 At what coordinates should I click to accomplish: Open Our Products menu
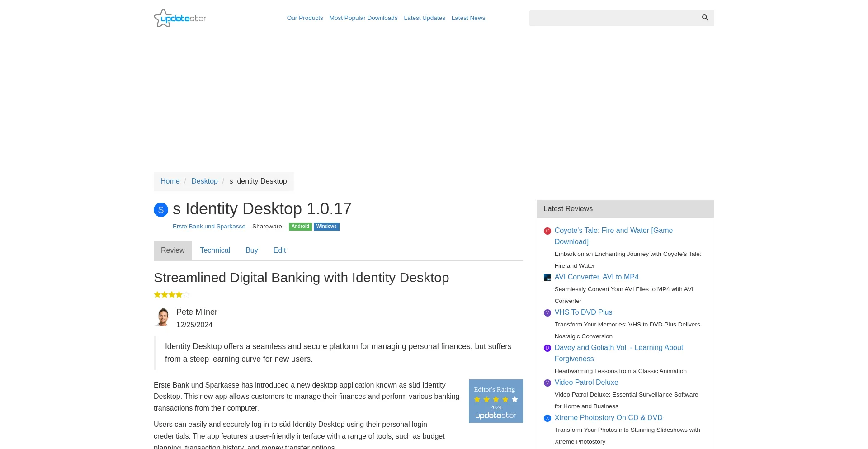coord(305,18)
